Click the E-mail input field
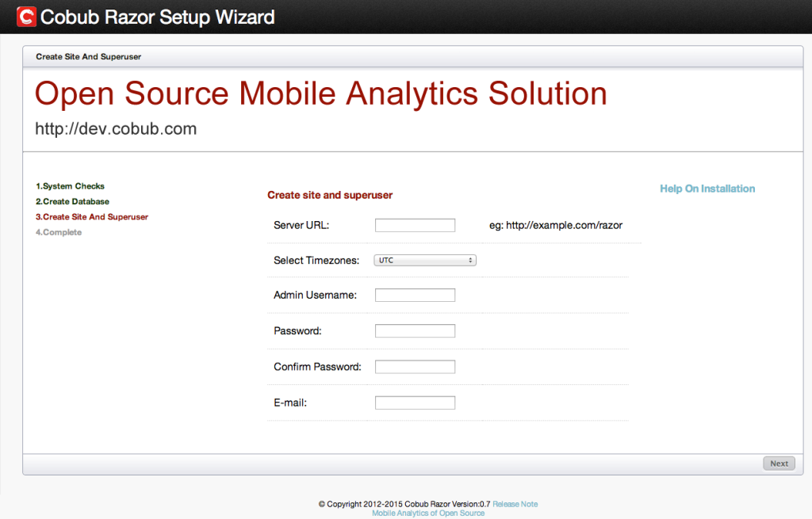Image resolution: width=812 pixels, height=519 pixels. click(x=415, y=403)
